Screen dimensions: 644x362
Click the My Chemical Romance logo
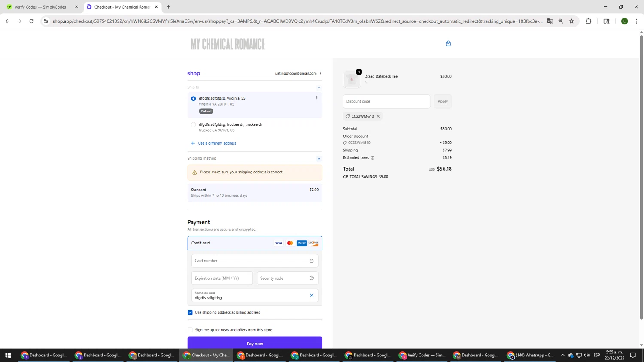(228, 44)
